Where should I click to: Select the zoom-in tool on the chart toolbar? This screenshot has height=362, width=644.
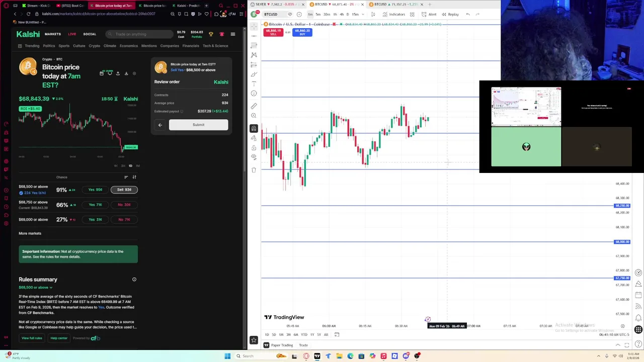coord(254,116)
